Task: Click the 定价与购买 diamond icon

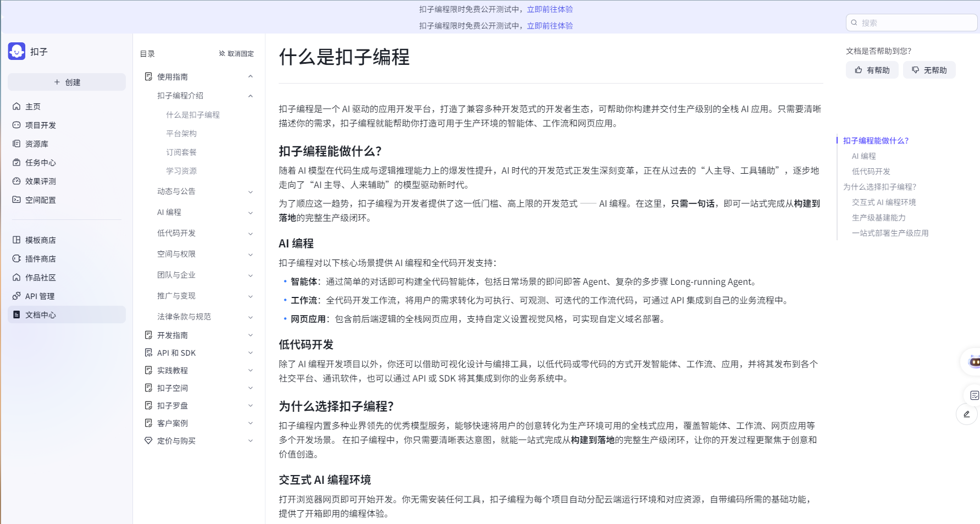Action: (x=148, y=440)
